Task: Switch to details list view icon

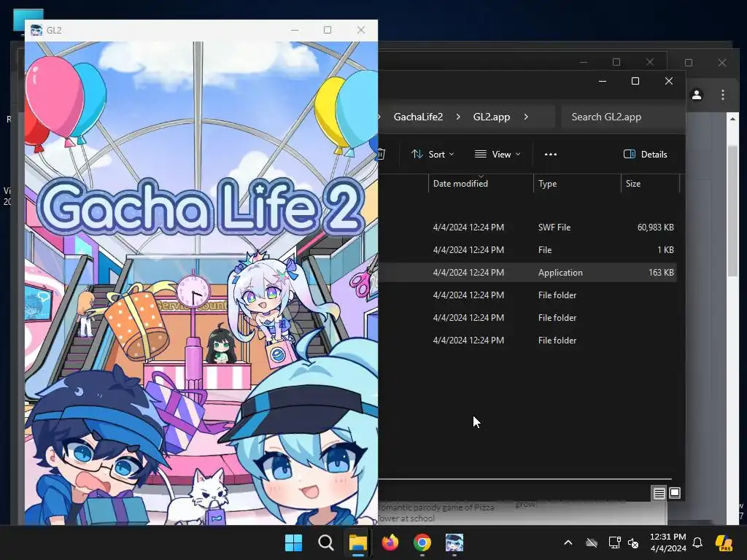Action: coord(659,493)
